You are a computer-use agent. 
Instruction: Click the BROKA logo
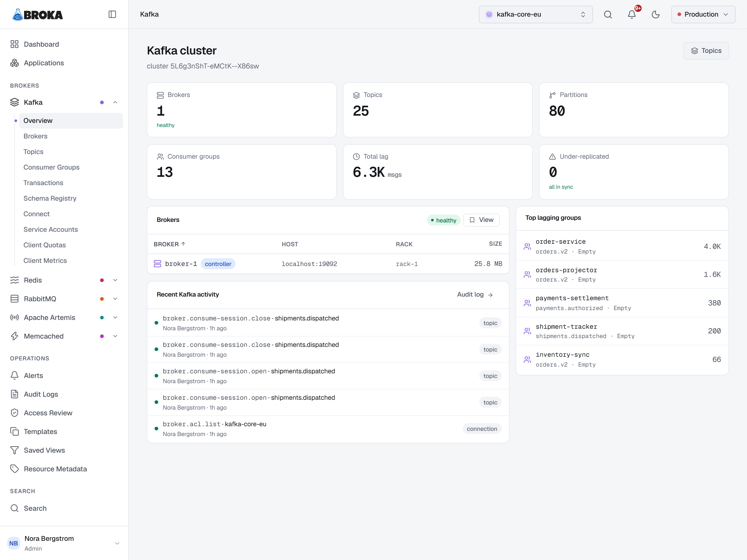click(x=38, y=15)
